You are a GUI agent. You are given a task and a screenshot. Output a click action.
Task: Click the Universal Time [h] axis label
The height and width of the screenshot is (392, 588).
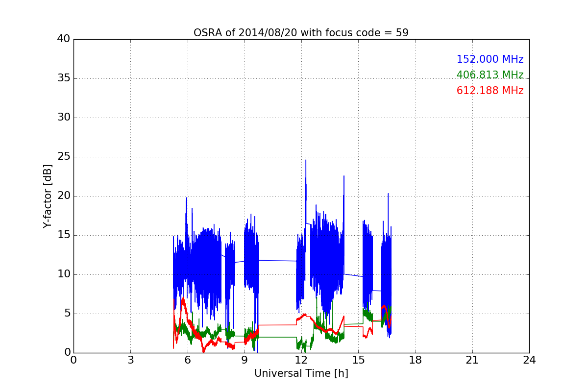point(301,373)
